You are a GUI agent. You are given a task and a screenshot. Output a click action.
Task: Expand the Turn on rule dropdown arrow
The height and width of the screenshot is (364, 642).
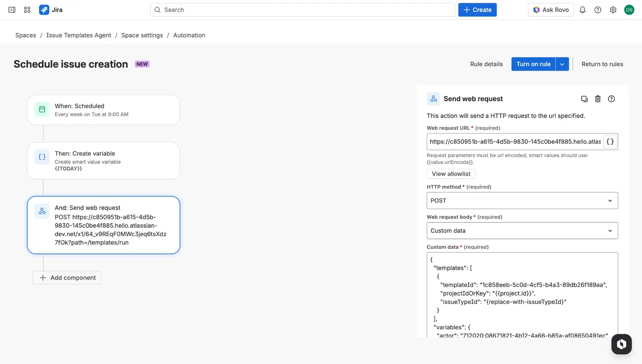pyautogui.click(x=562, y=64)
